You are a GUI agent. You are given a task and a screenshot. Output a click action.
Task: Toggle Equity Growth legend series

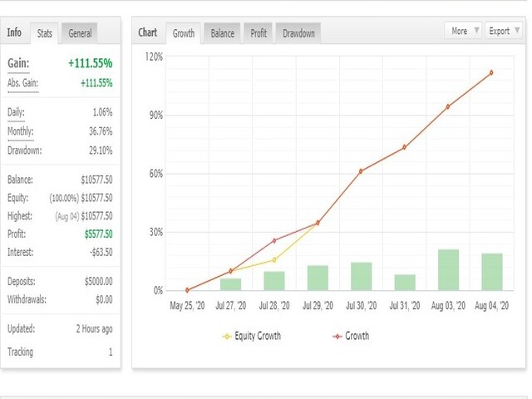[251, 336]
